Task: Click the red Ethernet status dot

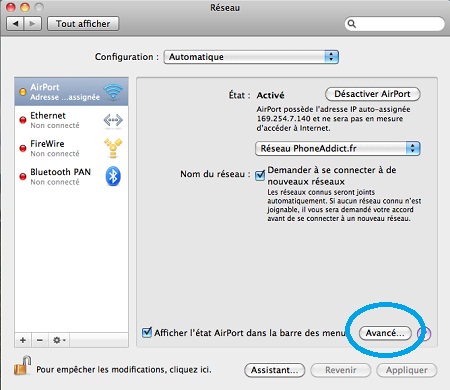Action: pyautogui.click(x=23, y=120)
